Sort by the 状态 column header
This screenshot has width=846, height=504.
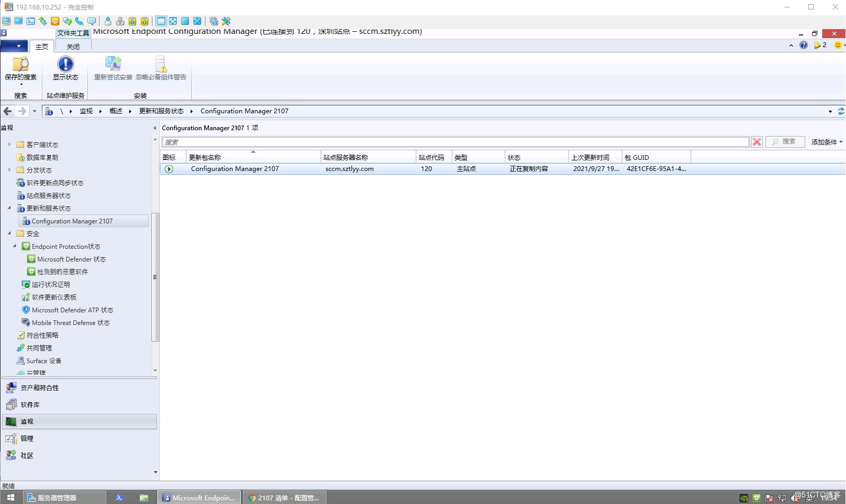point(537,157)
